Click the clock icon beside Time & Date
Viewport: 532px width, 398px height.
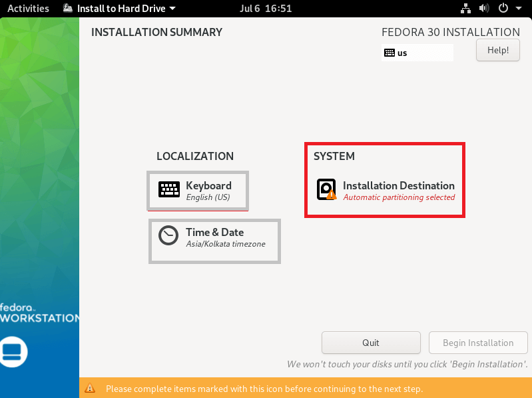point(168,235)
